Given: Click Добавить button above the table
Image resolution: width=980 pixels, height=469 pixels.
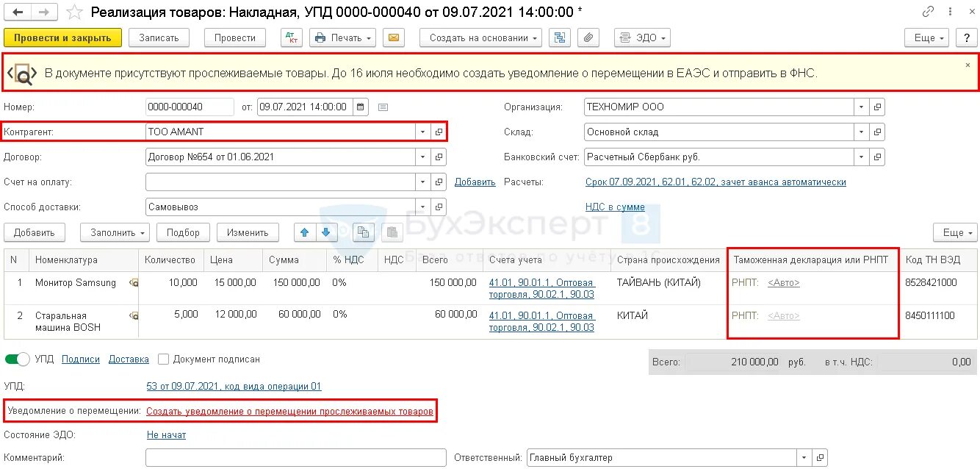Looking at the screenshot, I should 35,232.
